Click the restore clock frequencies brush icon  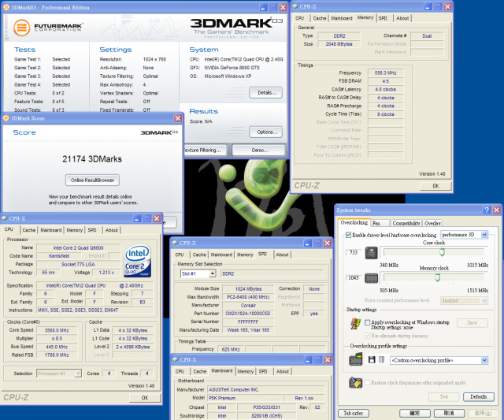click(355, 383)
